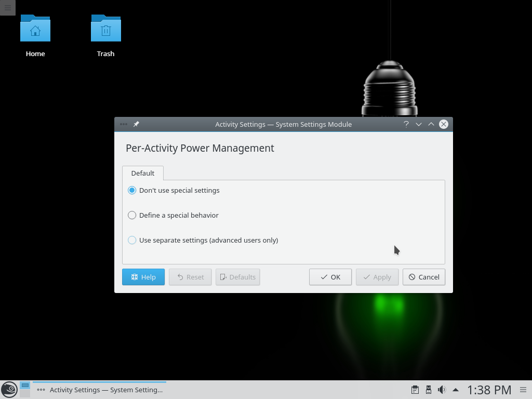Click the pin icon in title bar
Screen dimensions: 532x399
[136, 124]
